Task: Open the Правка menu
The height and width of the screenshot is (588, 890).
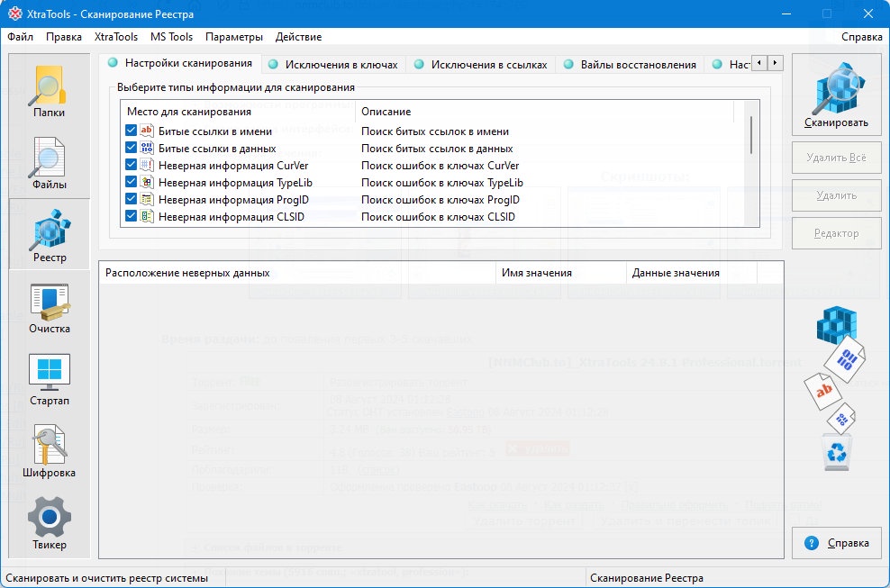Action: [64, 37]
